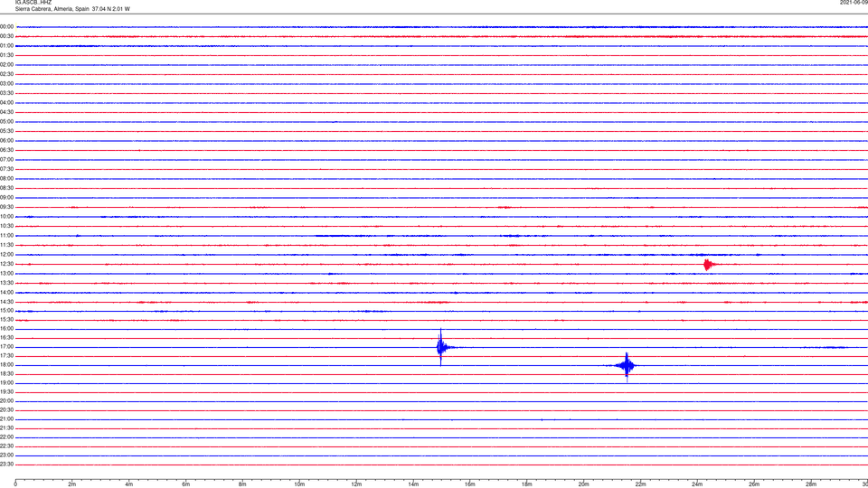Click the 14m axis tick label
This screenshot has width=868, height=488.
point(413,484)
